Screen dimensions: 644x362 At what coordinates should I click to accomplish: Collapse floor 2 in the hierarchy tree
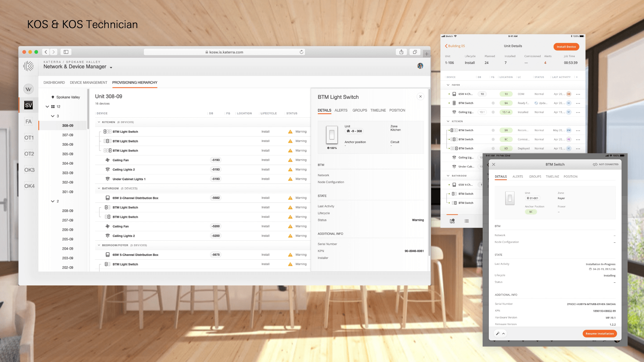pos(53,202)
